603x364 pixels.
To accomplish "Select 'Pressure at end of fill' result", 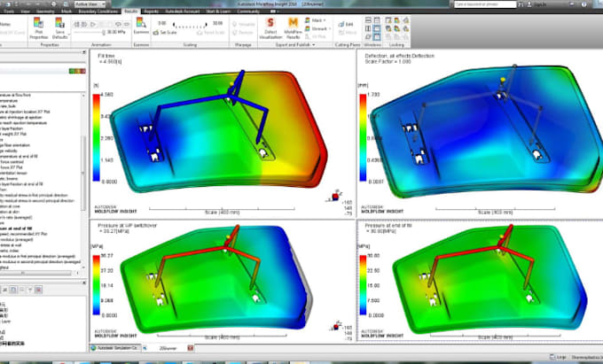I will click(16, 228).
